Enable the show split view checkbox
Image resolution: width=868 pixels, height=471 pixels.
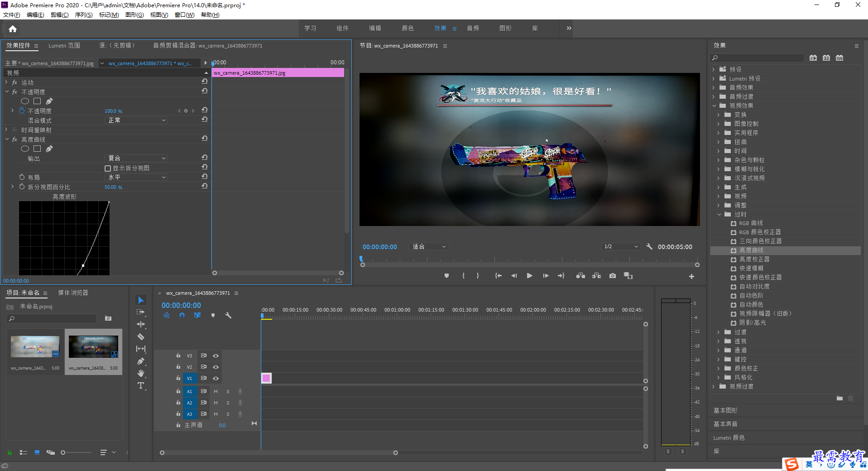(108, 168)
